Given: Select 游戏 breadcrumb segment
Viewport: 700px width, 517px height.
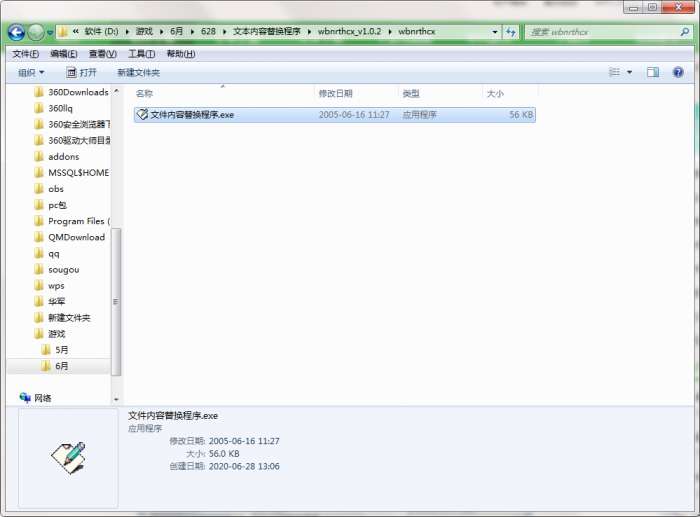Looking at the screenshot, I should pyautogui.click(x=144, y=32).
